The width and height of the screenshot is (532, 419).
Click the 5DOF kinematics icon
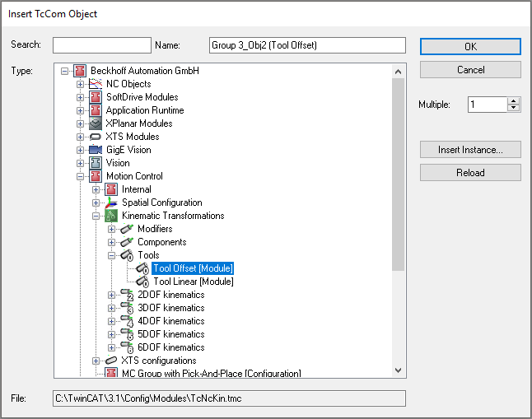click(127, 334)
